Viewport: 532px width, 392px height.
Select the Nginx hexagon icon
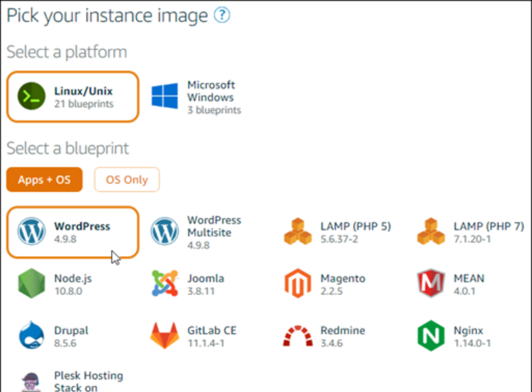click(x=431, y=335)
